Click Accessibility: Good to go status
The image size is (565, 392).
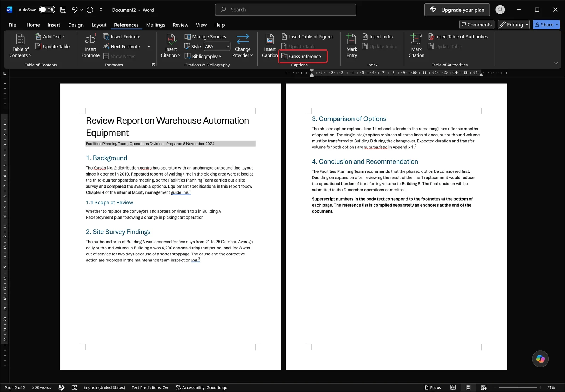201,387
